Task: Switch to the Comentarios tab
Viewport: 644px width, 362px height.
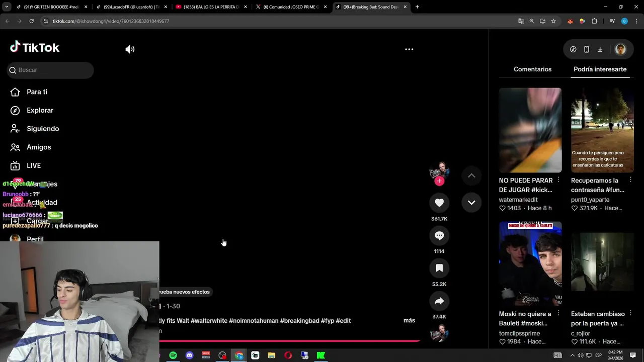Action: click(532, 69)
